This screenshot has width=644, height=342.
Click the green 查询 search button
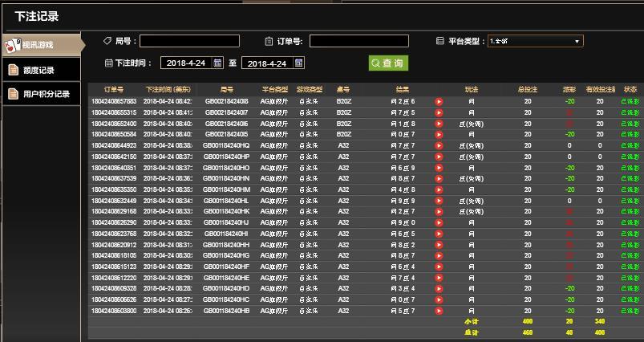point(388,63)
